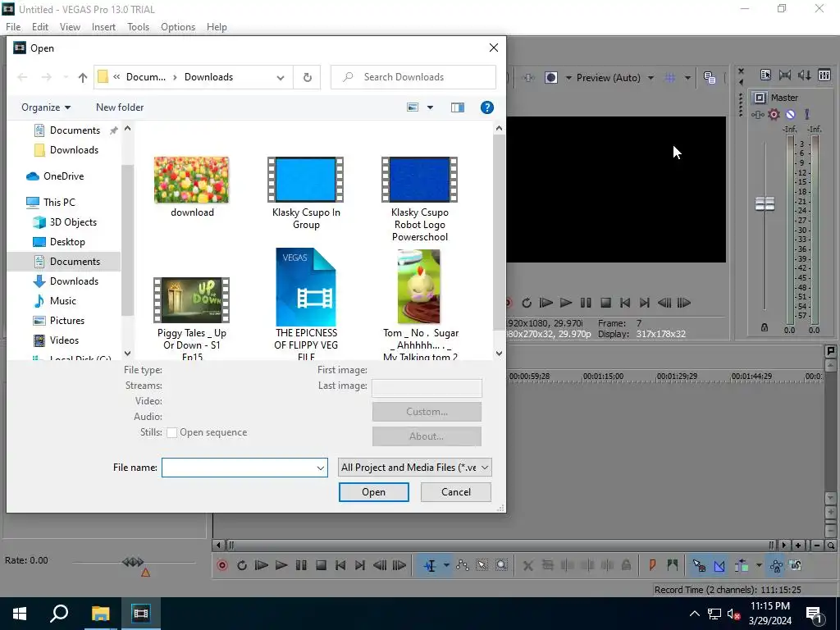Select Desktop in the navigation tree
The height and width of the screenshot is (630, 840).
pyautogui.click(x=67, y=242)
